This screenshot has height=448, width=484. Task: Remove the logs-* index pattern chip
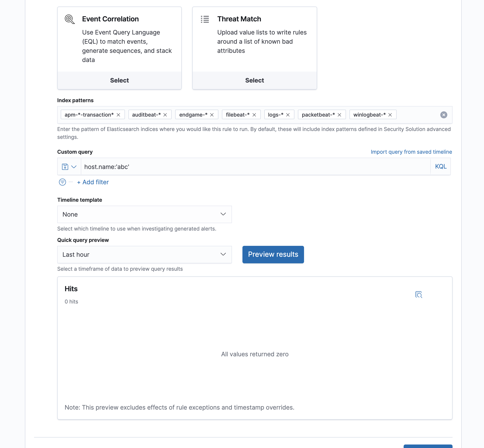(288, 115)
